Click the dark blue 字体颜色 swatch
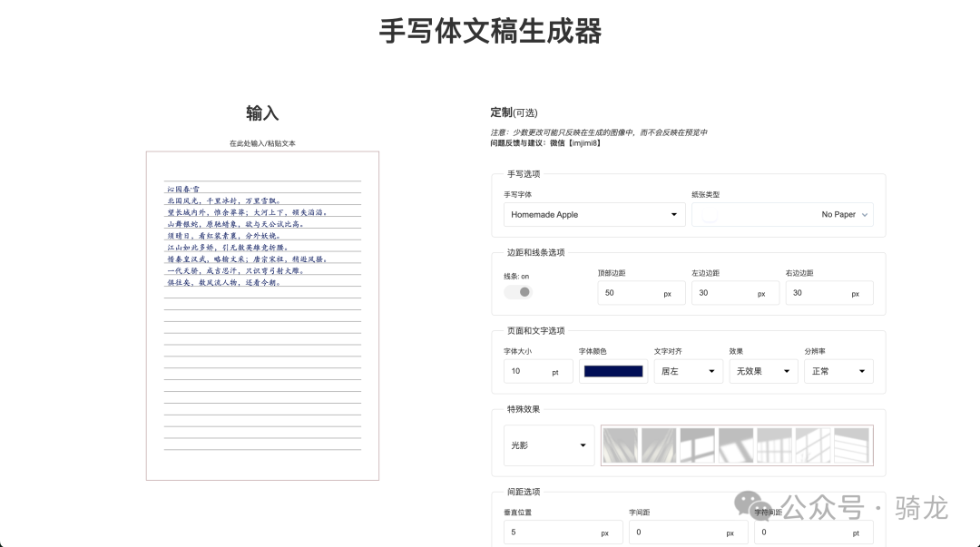The height and width of the screenshot is (547, 980). click(x=613, y=371)
